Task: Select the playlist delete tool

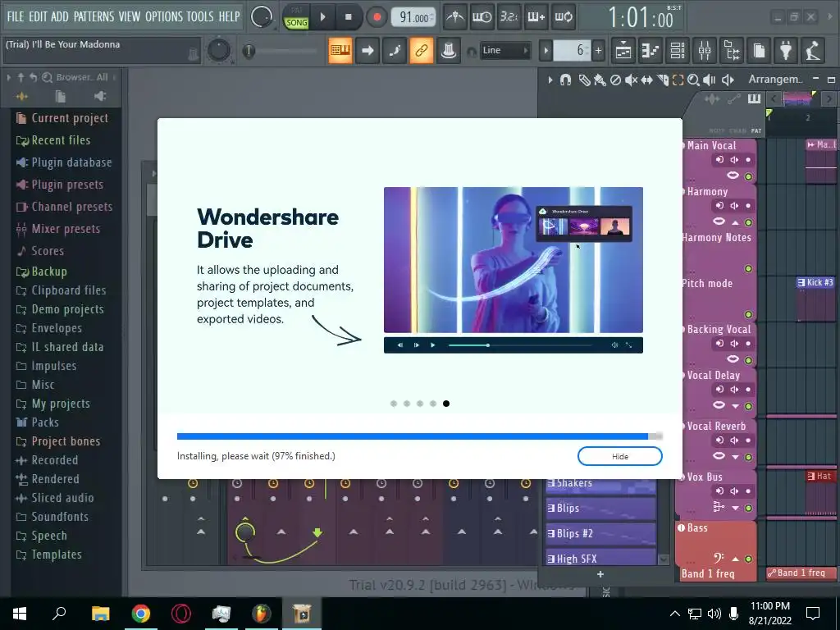Action: click(x=615, y=80)
